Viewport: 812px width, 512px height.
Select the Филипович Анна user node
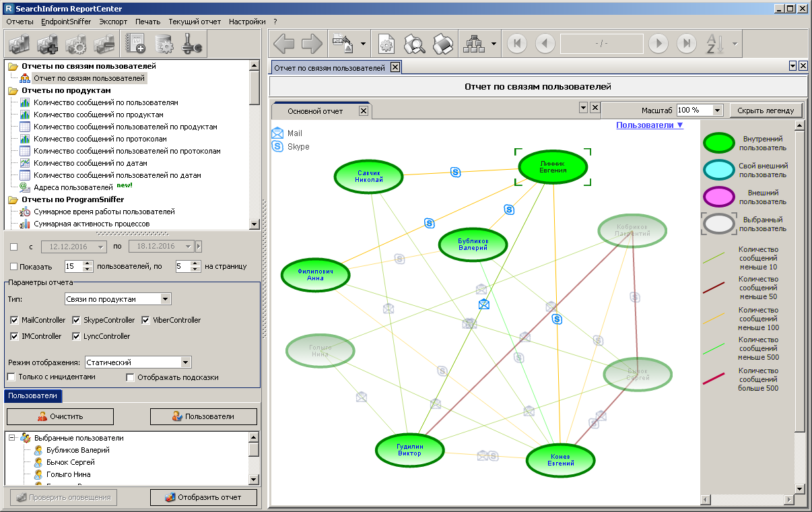[315, 275]
